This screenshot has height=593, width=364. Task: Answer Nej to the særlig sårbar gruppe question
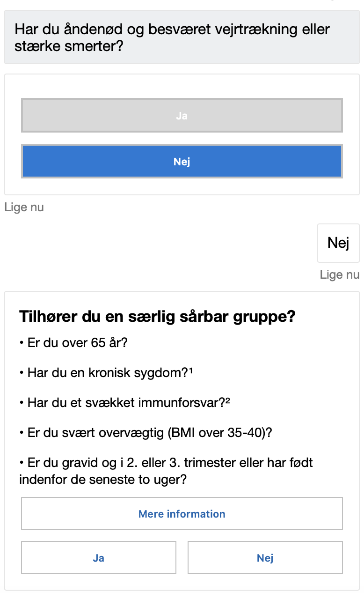(265, 557)
